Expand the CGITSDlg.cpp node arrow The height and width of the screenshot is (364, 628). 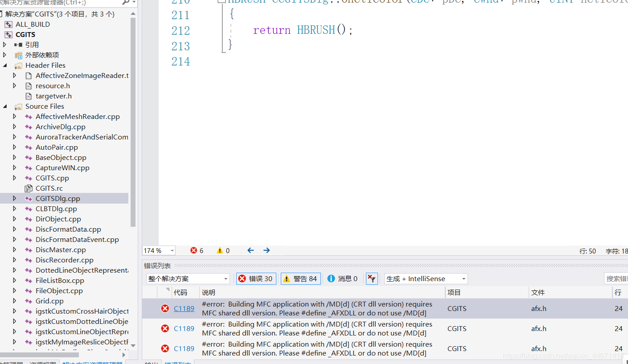(x=15, y=198)
